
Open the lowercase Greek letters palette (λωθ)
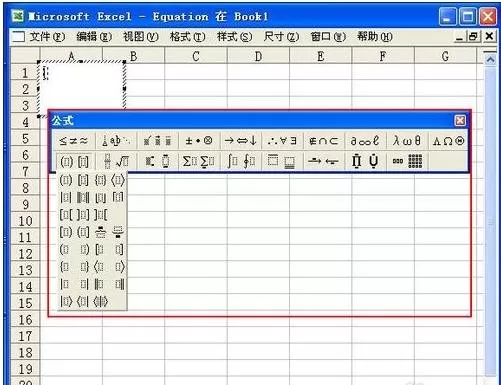407,141
